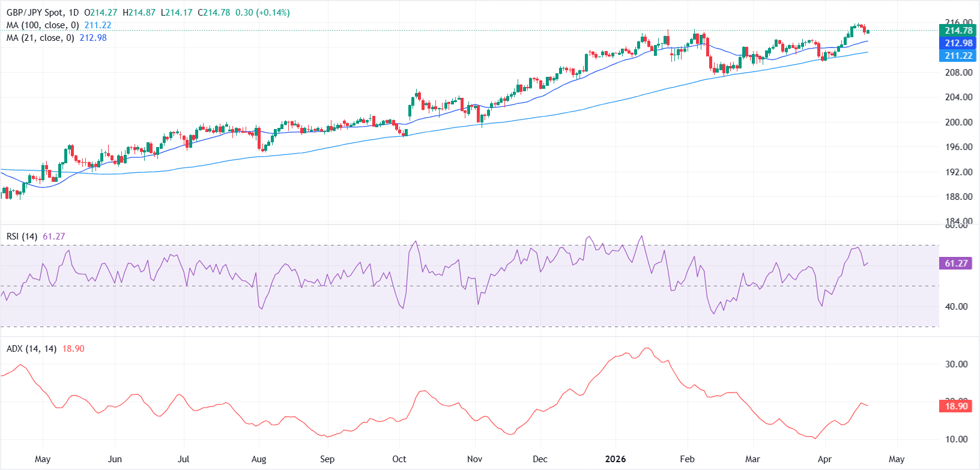Click the 40.00 level on RSI axis

pos(956,307)
